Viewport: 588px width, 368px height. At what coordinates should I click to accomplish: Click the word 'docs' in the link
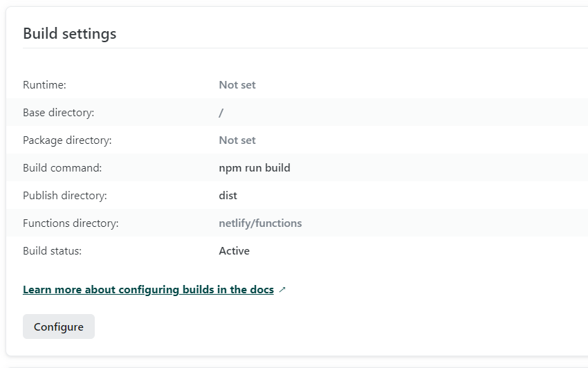261,290
